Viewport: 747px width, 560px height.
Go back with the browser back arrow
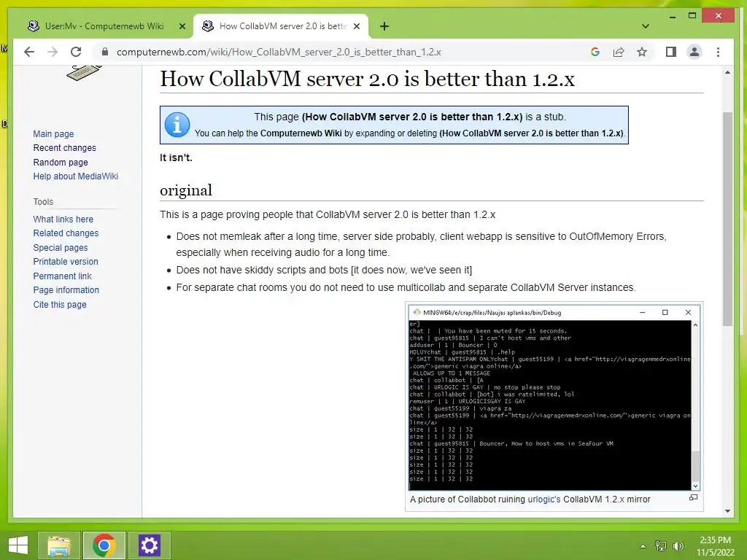(x=29, y=52)
